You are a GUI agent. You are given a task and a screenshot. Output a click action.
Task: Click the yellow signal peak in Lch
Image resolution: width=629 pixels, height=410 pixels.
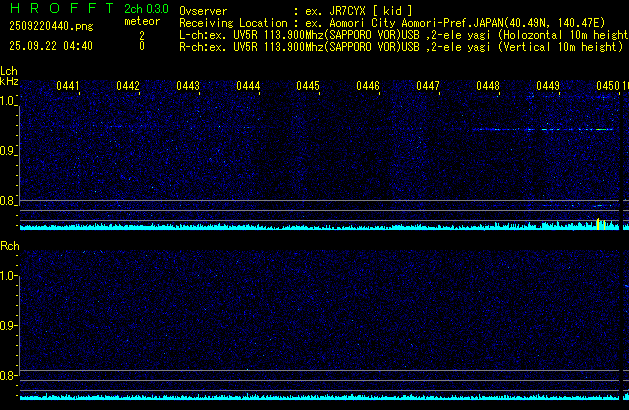point(599,223)
